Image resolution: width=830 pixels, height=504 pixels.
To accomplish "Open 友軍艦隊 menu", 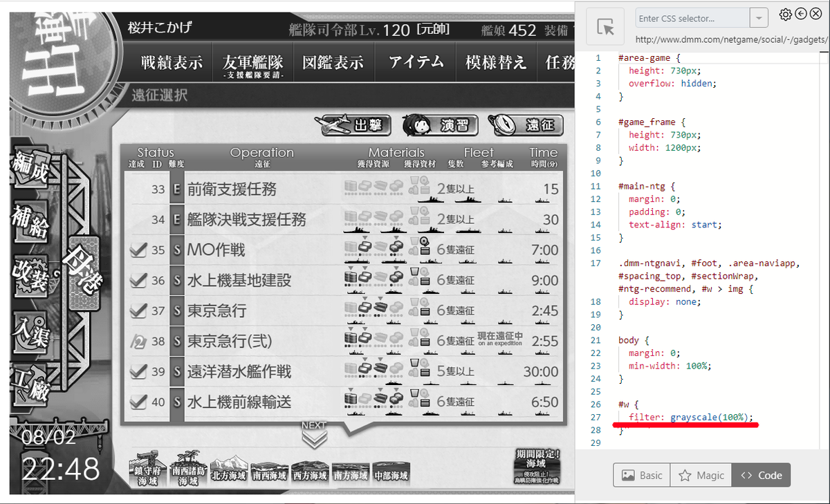I will 252,63.
